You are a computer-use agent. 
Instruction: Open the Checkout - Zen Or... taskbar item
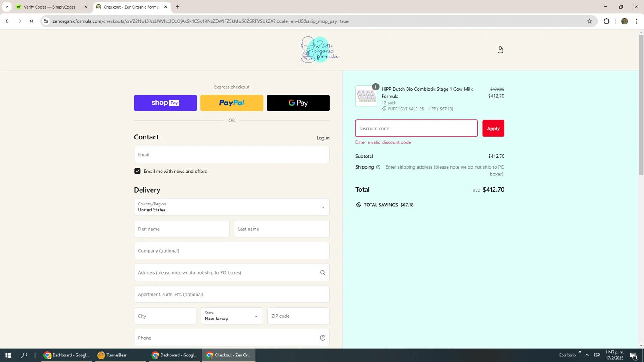coord(229,355)
